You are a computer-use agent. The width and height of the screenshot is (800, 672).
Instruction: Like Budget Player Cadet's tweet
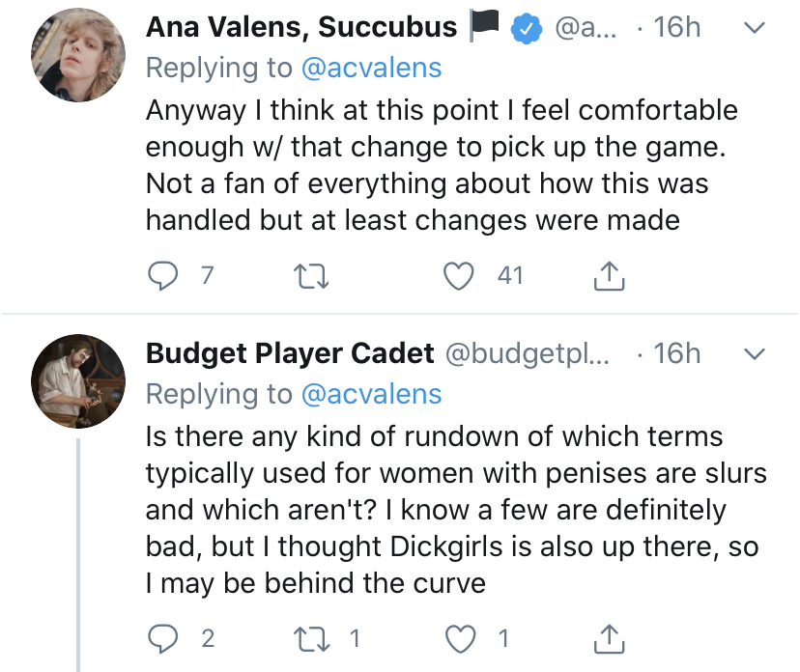tap(459, 637)
